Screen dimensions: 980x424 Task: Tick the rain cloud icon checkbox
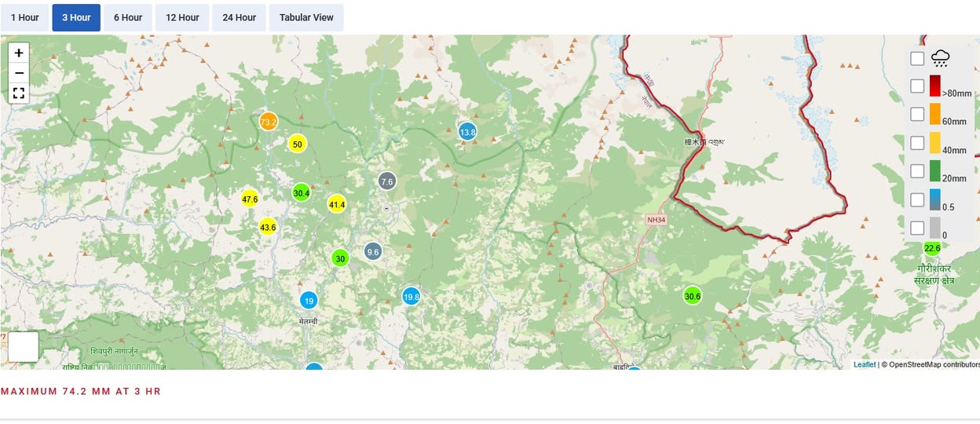(x=917, y=58)
